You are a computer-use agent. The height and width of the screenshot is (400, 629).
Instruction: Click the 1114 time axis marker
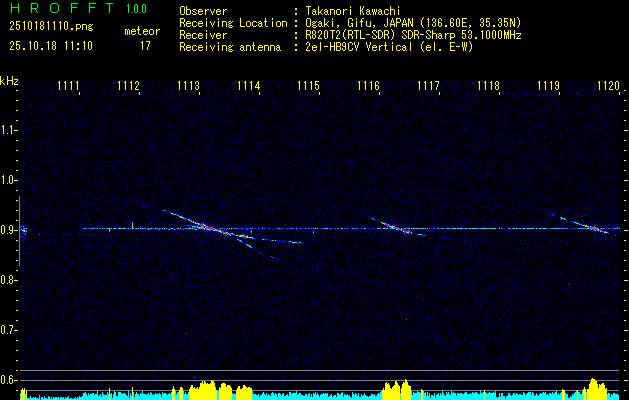coord(248,85)
